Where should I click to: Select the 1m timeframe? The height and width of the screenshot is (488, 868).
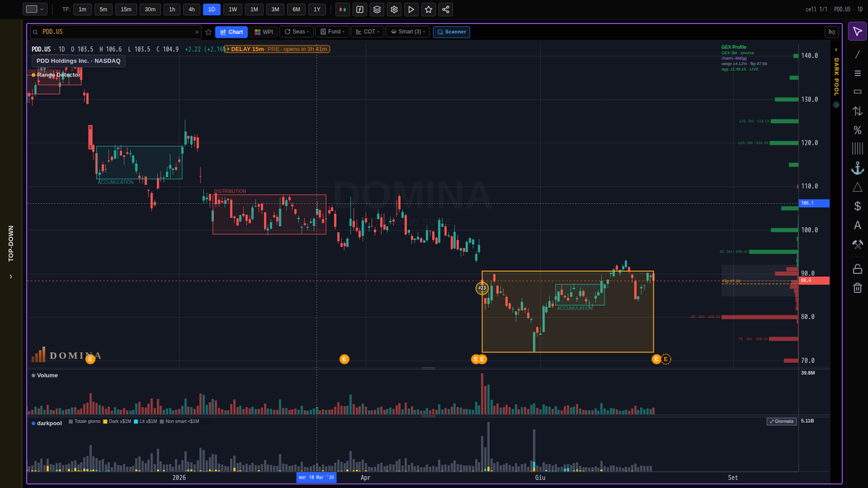coord(82,9)
